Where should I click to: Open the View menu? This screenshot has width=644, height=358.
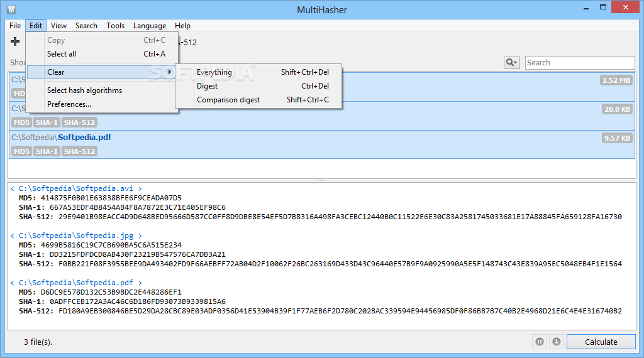click(x=58, y=25)
